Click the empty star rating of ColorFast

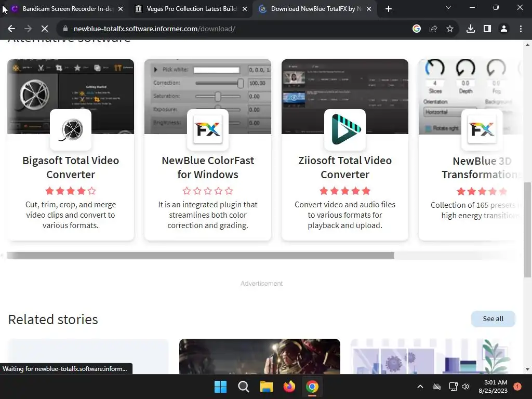pyautogui.click(x=208, y=191)
